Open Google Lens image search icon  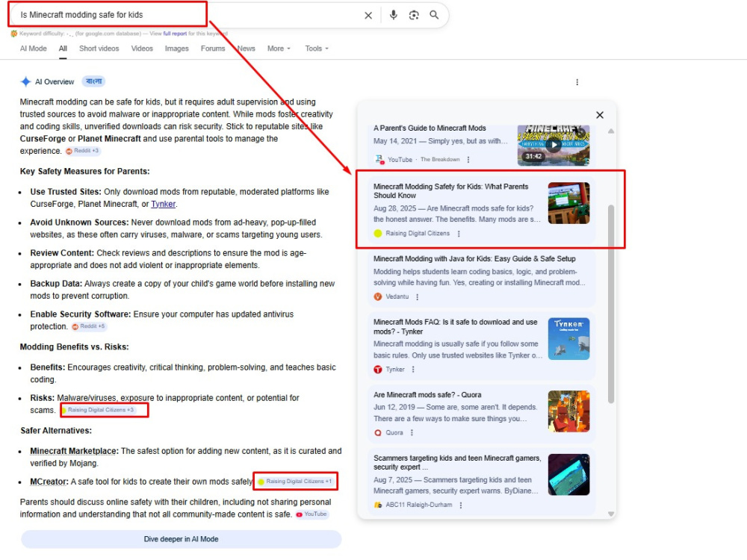(414, 15)
